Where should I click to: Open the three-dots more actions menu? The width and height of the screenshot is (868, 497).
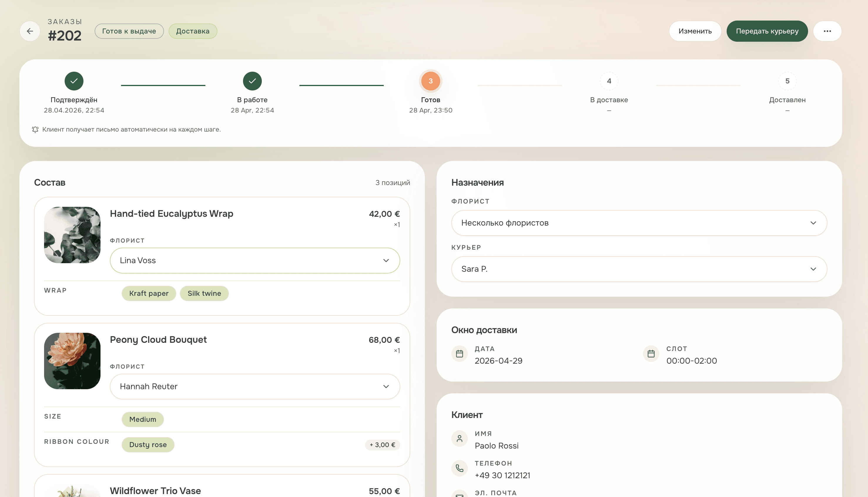click(x=827, y=31)
